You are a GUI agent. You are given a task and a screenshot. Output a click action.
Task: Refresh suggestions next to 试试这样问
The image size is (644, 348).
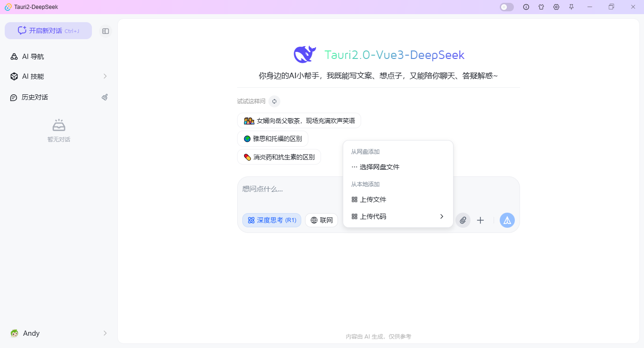click(274, 101)
